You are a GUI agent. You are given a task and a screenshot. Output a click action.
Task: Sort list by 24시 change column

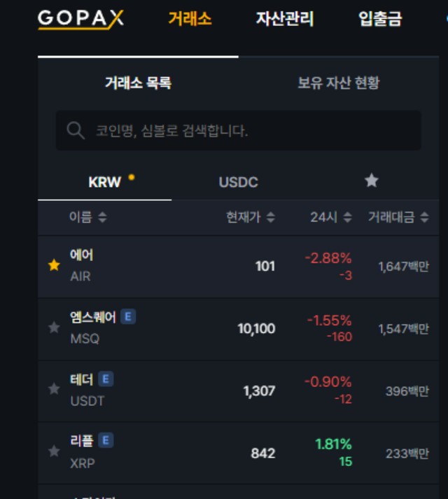coord(330,217)
